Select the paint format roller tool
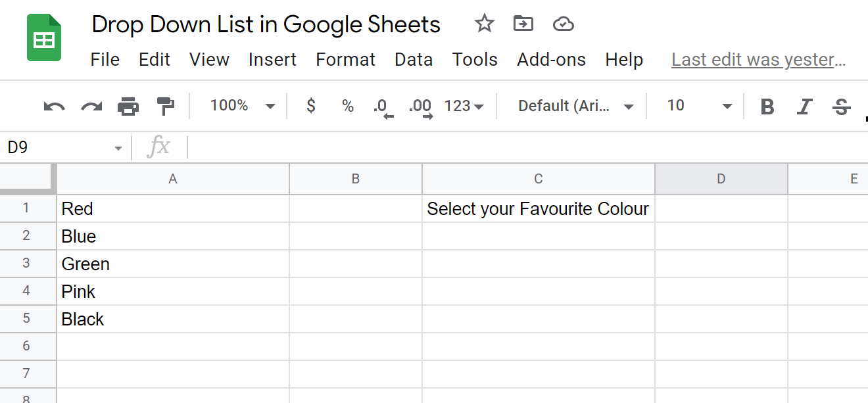This screenshot has width=868, height=403. point(165,106)
